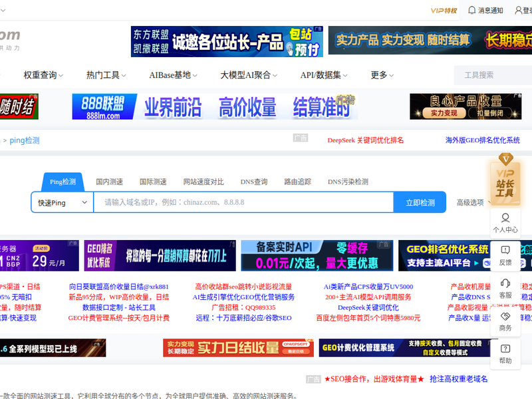
Task: Click the 实力日结收量 red banner
Action: click(x=238, y=348)
